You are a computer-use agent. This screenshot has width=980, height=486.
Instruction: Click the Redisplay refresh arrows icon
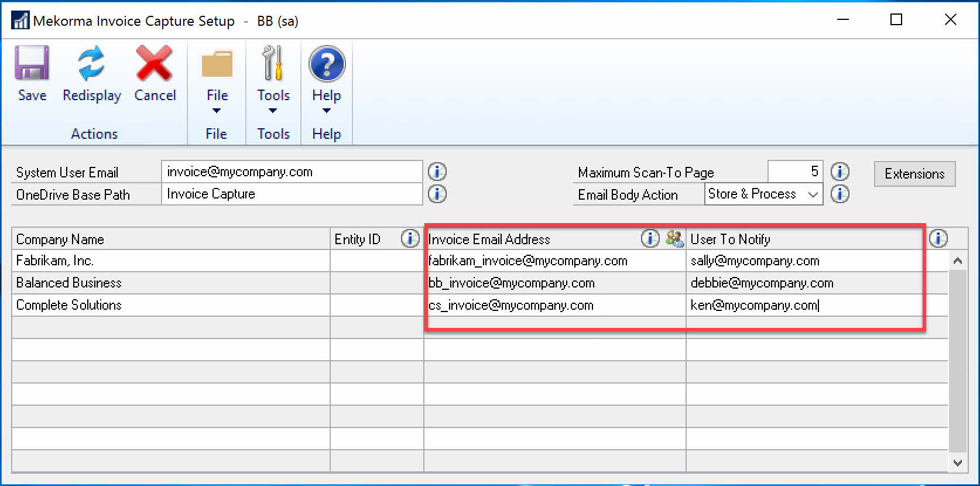(91, 63)
